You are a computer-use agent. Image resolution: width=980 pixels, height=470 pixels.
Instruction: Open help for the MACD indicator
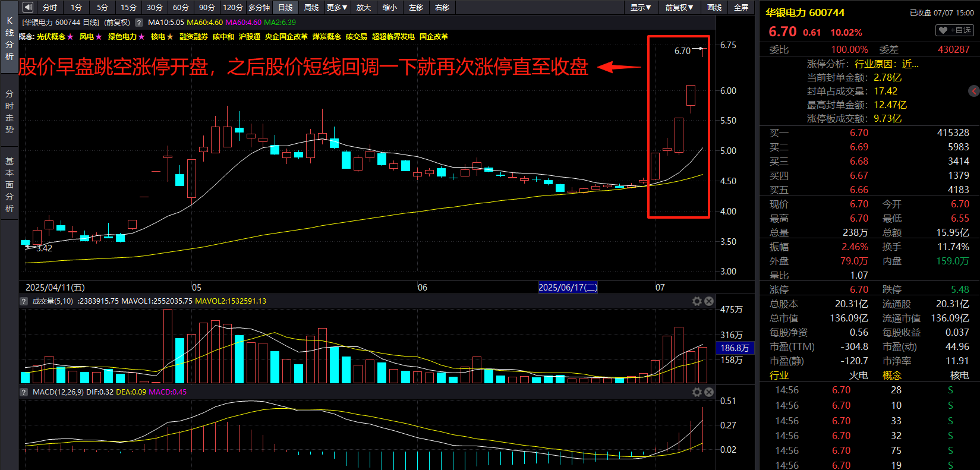click(x=24, y=392)
